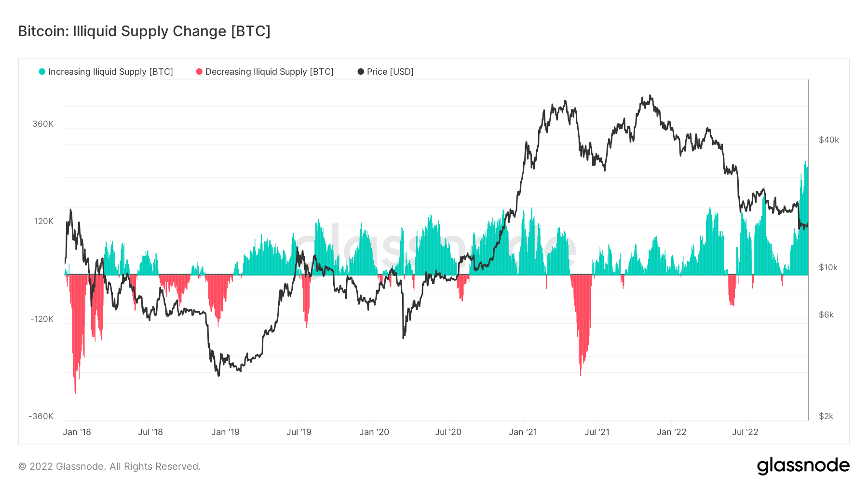Click the $40k right axis label

point(829,140)
